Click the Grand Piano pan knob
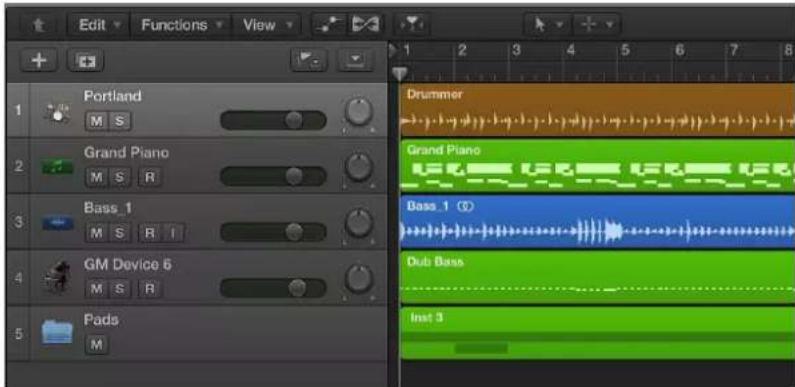Screen dimensions: 795x387 click(x=359, y=167)
